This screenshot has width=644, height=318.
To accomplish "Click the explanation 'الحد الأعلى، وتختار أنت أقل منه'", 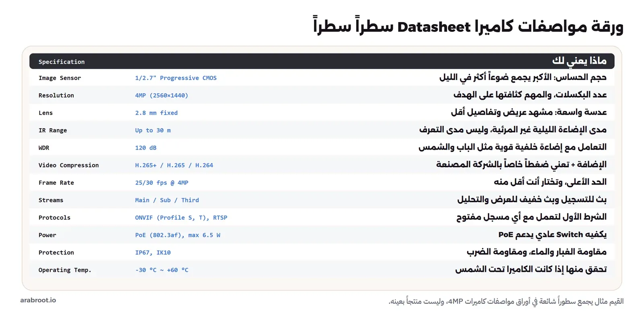I will 550,182.
